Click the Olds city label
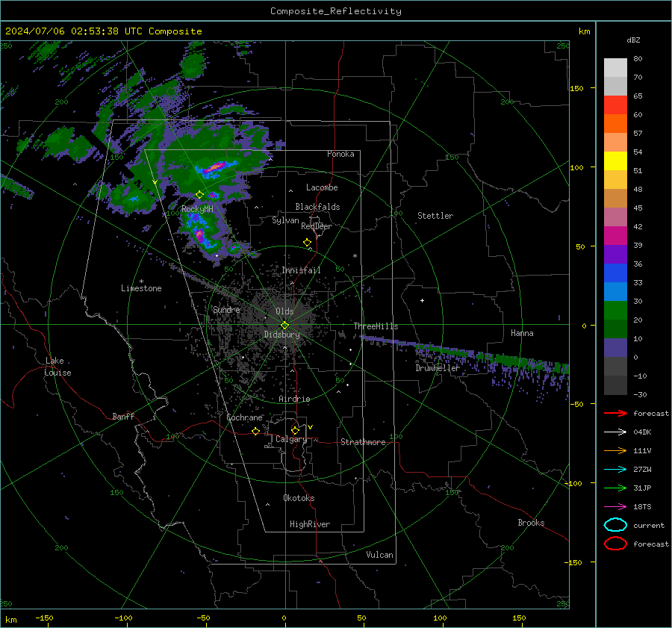This screenshot has width=672, height=628. click(x=284, y=311)
